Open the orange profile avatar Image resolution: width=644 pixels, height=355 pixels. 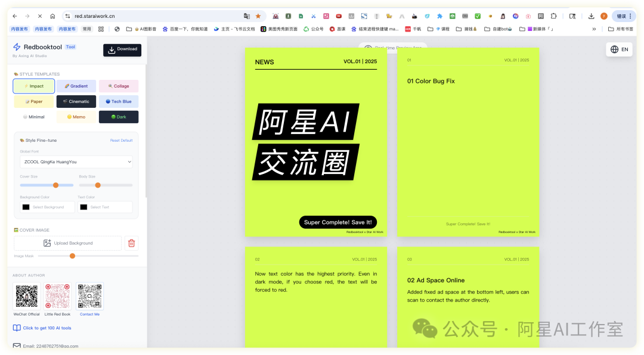pos(603,16)
